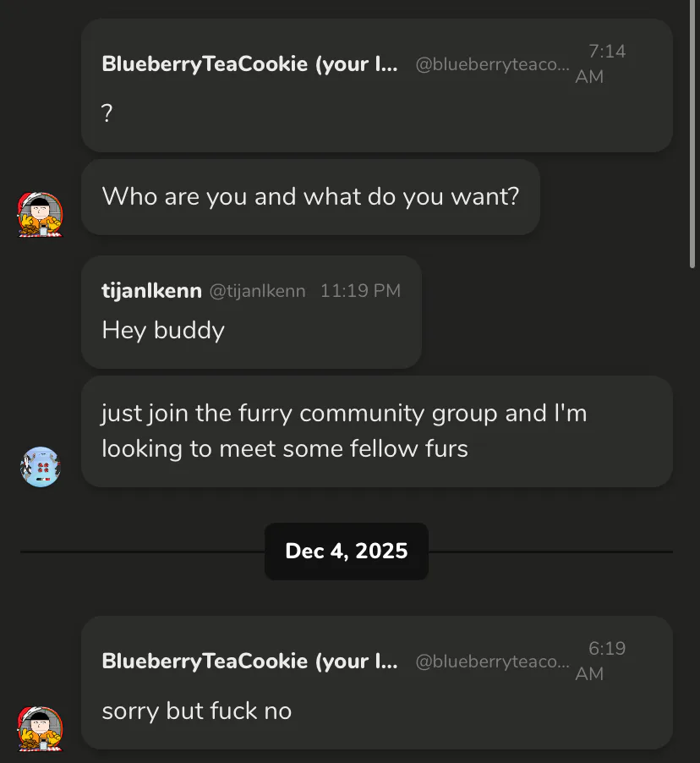Viewport: 700px width, 763px height.
Task: Click BlueberryTeaCookie name above the '?' message
Action: [249, 64]
